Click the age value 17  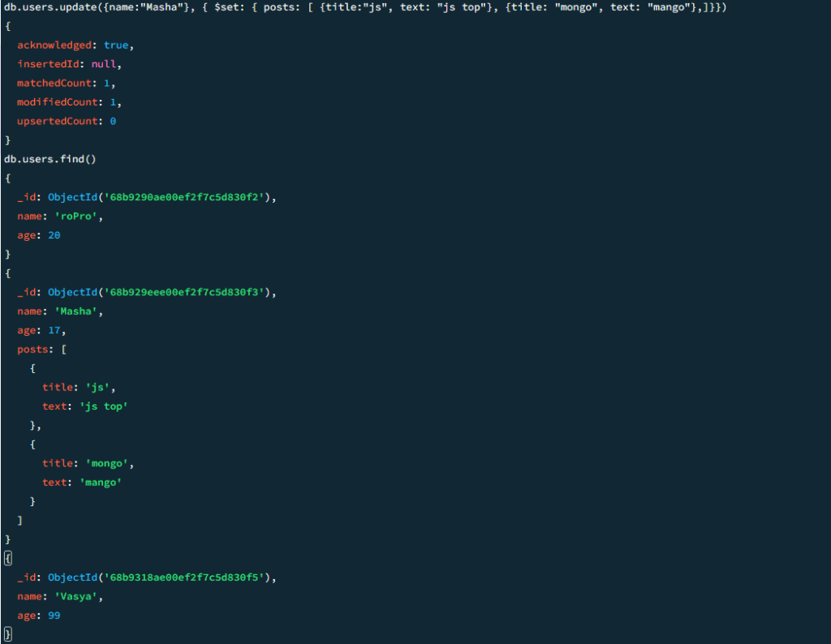54,330
